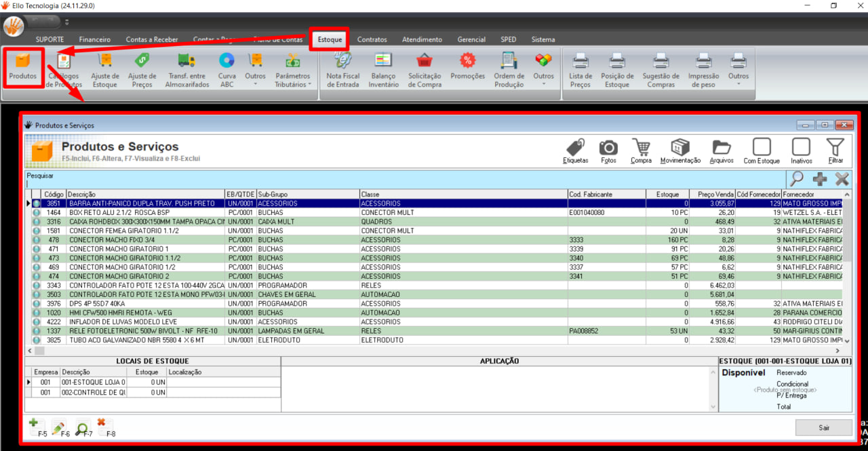Sort by the Descrição column header
The height and width of the screenshot is (451, 868).
click(145, 194)
